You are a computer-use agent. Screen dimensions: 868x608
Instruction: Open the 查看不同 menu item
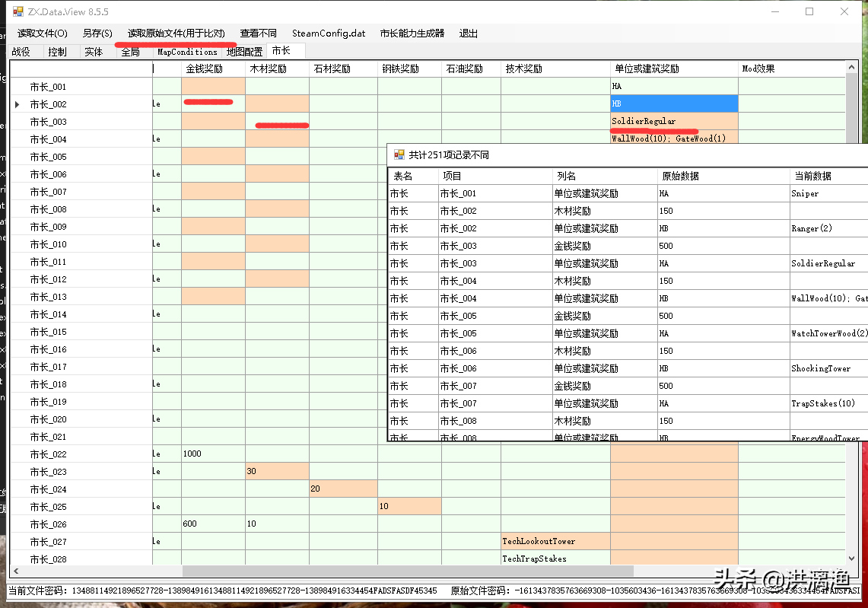pos(259,33)
